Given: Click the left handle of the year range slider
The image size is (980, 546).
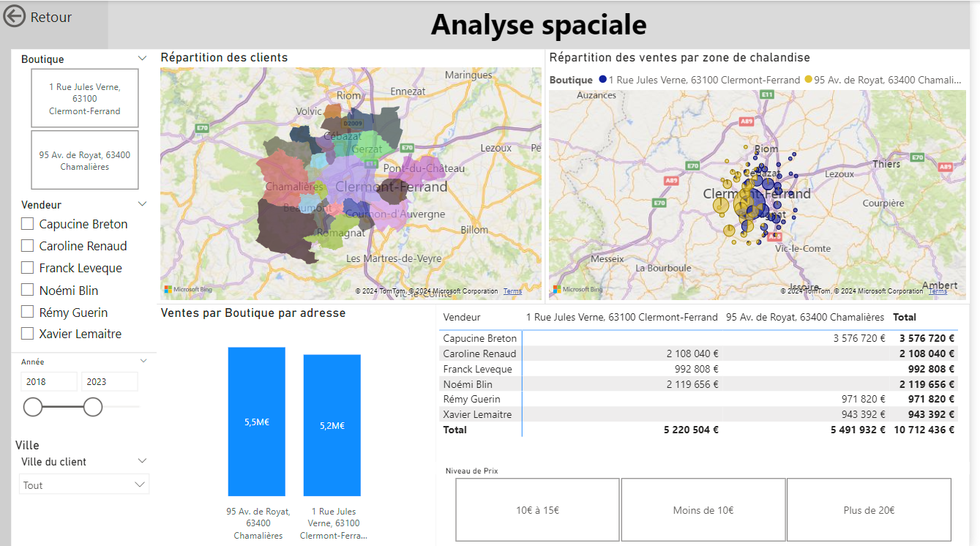Looking at the screenshot, I should coord(33,406).
